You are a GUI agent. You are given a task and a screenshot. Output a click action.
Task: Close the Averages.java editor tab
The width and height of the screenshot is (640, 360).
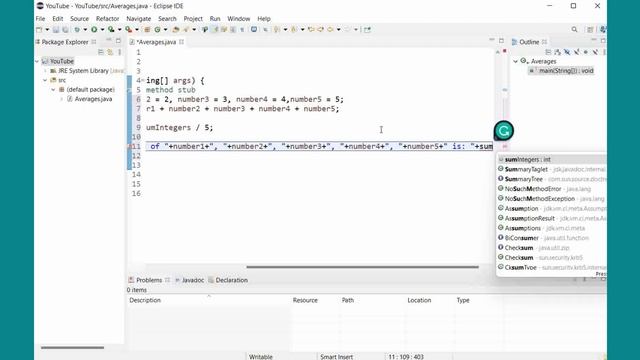pos(181,42)
